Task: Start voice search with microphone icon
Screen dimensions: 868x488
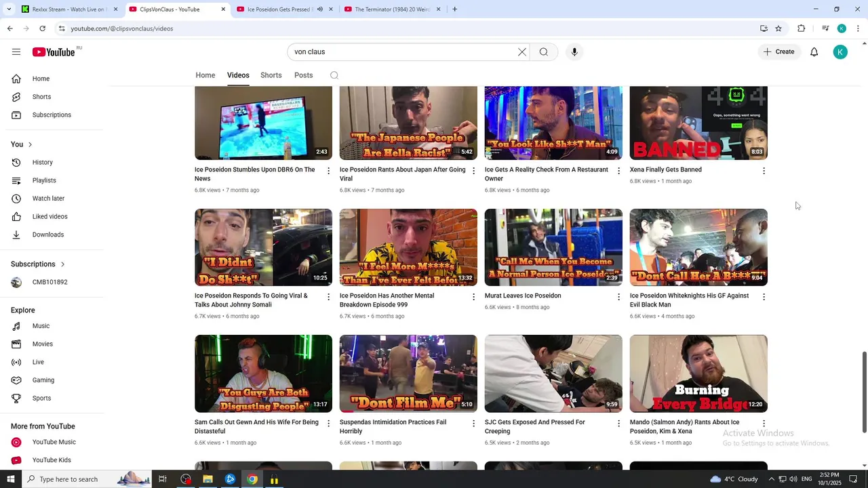Action: tap(574, 52)
